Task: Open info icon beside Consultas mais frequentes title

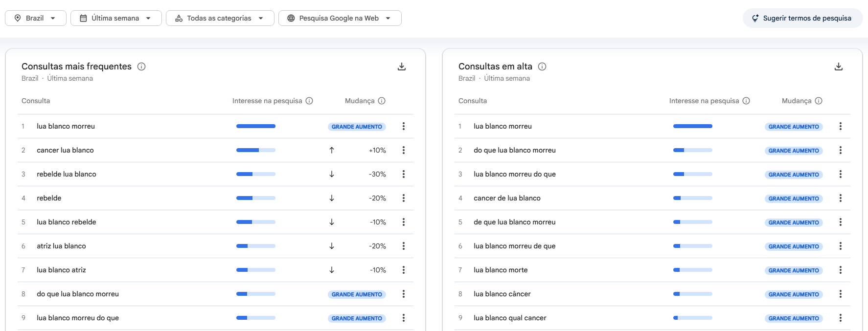Action: tap(141, 66)
